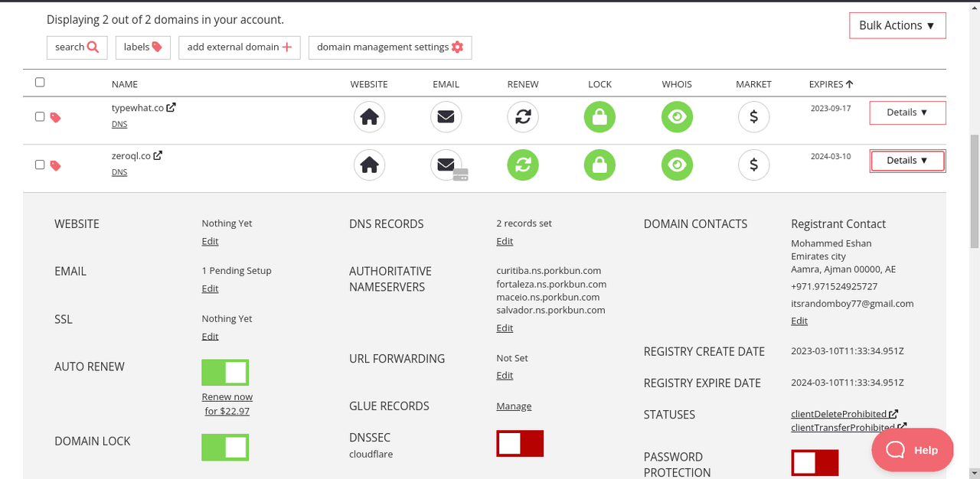Open domain management settings
The height and width of the screenshot is (479, 980).
tap(390, 47)
